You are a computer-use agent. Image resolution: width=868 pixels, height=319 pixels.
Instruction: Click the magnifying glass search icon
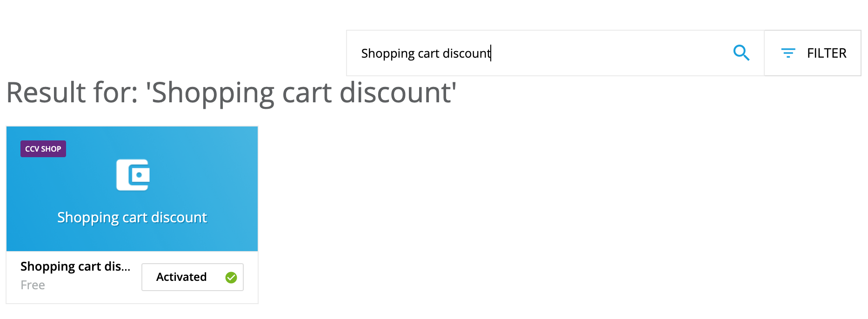pos(741,53)
